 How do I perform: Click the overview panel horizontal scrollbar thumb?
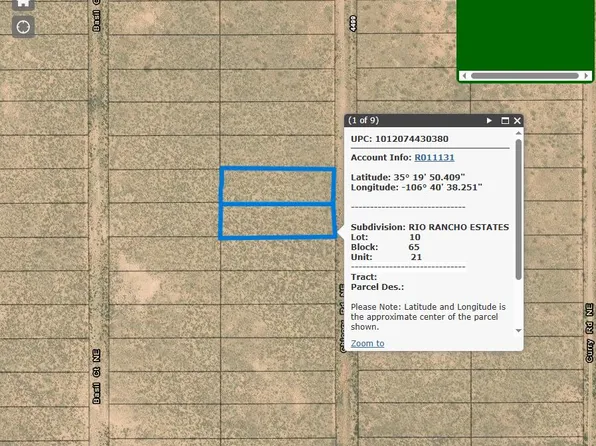[525, 76]
